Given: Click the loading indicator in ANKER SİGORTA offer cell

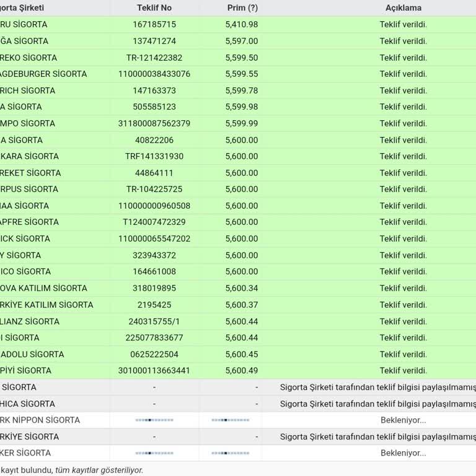Looking at the screenshot, I should click(x=154, y=453).
